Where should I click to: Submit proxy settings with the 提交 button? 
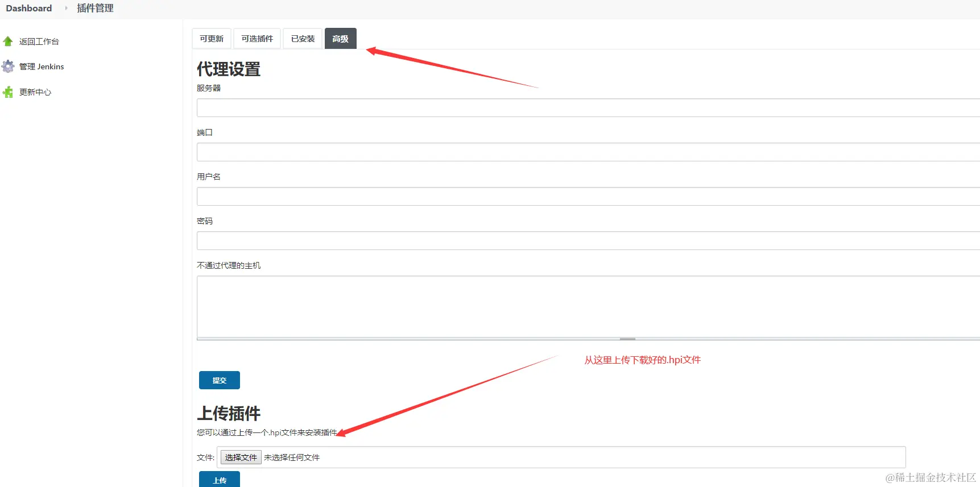[220, 380]
